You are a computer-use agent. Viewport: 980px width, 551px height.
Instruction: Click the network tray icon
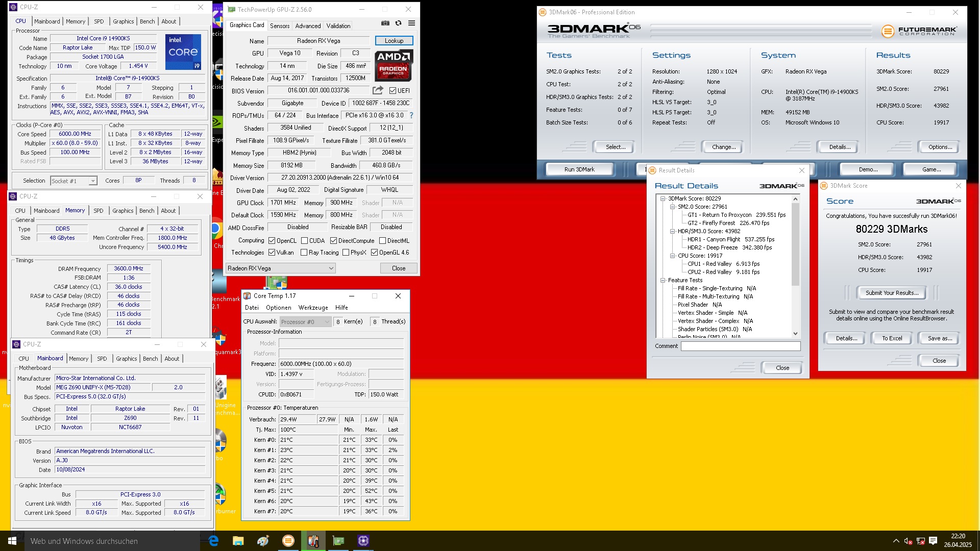pos(920,541)
